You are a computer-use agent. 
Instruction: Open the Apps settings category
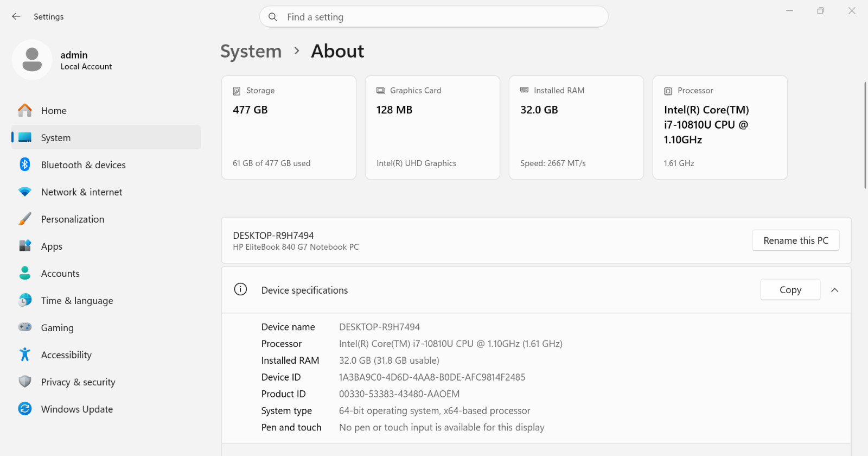(52, 246)
